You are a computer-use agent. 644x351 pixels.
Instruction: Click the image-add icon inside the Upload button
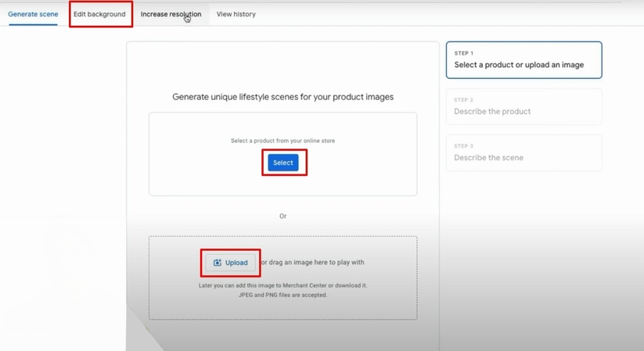pyautogui.click(x=218, y=263)
